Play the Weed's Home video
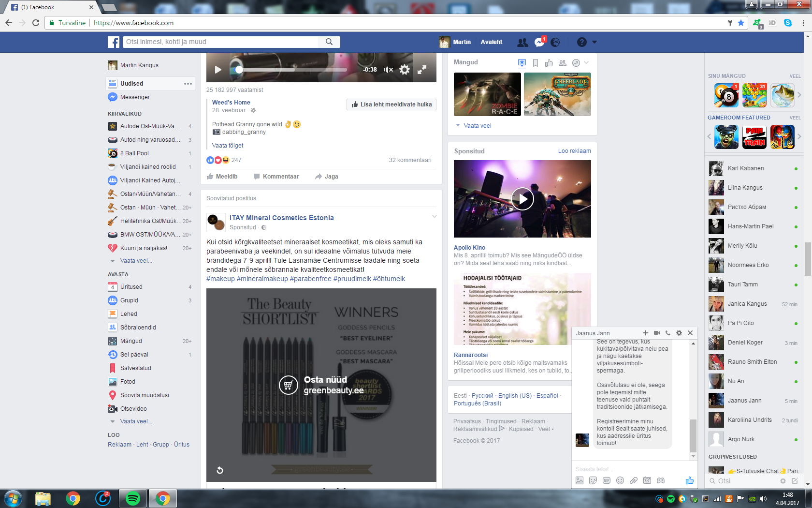812x508 pixels. (x=218, y=70)
